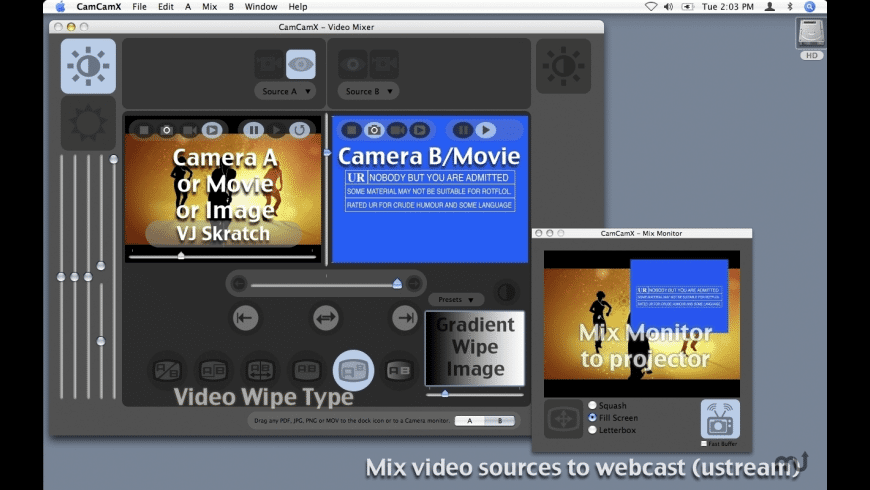Viewport: 870px width, 490px height.
Task: Click dimmed sun effect button on left
Action: 88,123
